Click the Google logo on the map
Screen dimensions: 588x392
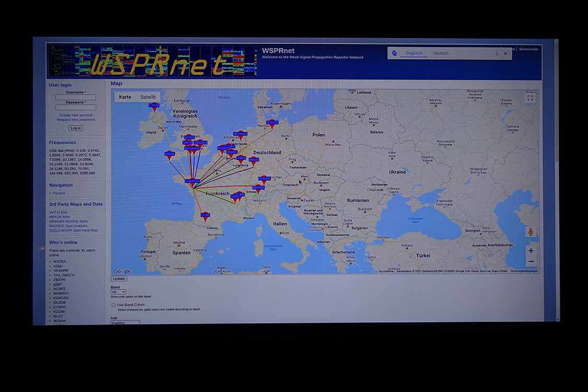click(122, 271)
